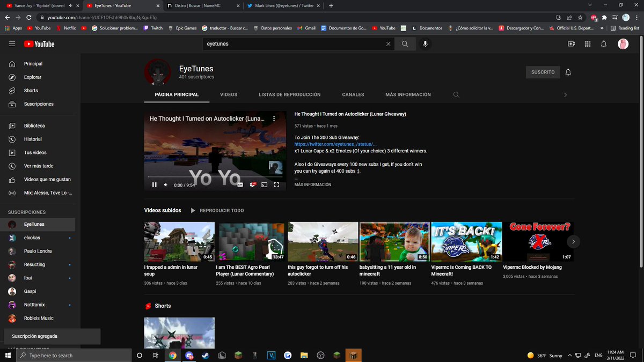Toggle channel notification bell next to Suscrito

pos(568,72)
